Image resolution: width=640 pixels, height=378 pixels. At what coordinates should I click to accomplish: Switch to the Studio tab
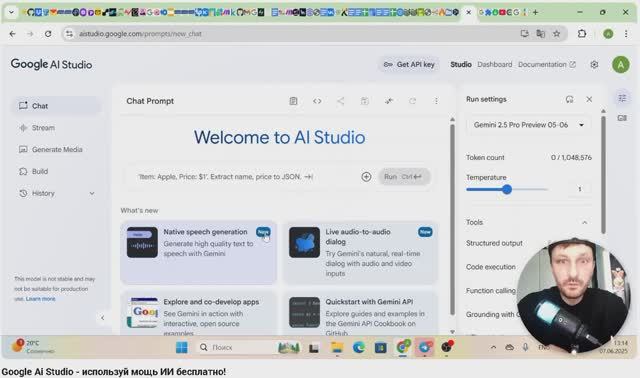[461, 64]
